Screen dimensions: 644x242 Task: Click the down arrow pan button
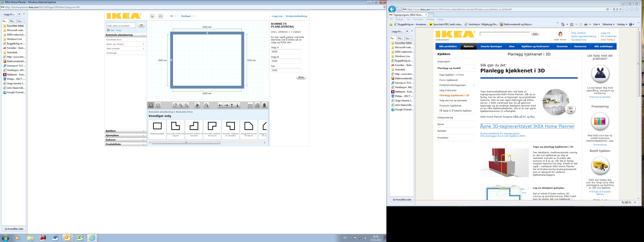(238, 105)
